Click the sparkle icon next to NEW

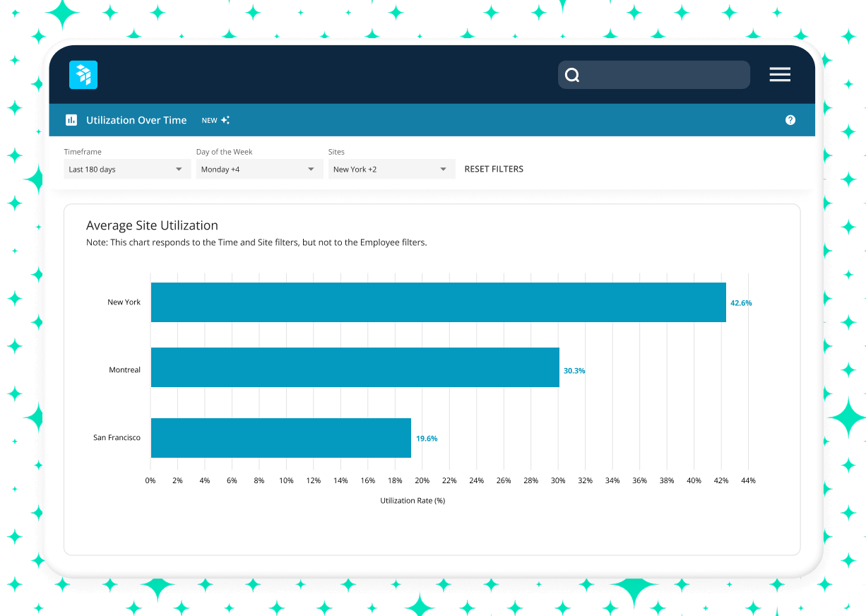[x=225, y=120]
